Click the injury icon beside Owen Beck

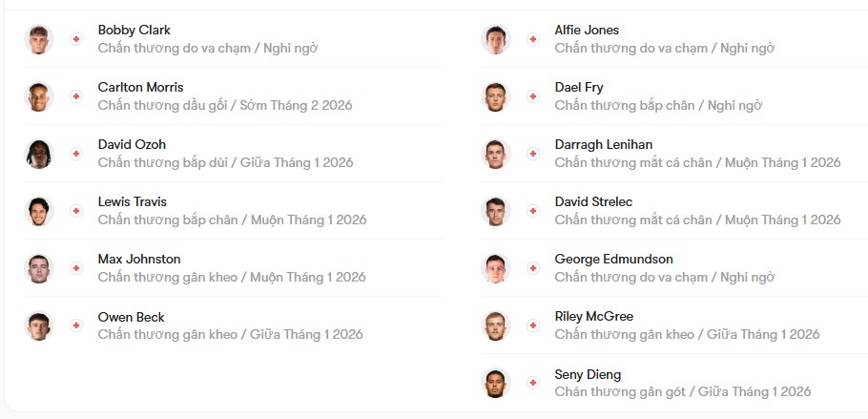(x=76, y=325)
